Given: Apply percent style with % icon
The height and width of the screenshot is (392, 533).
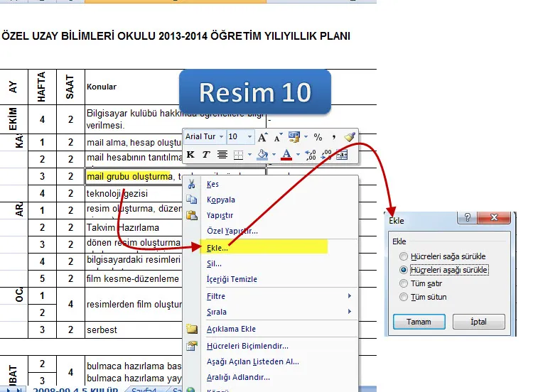Looking at the screenshot, I should pyautogui.click(x=318, y=137).
